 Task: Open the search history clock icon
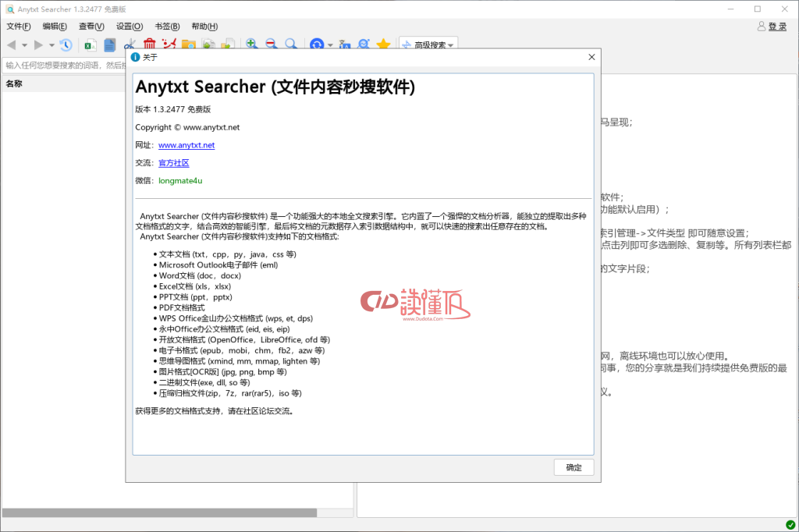coord(66,44)
